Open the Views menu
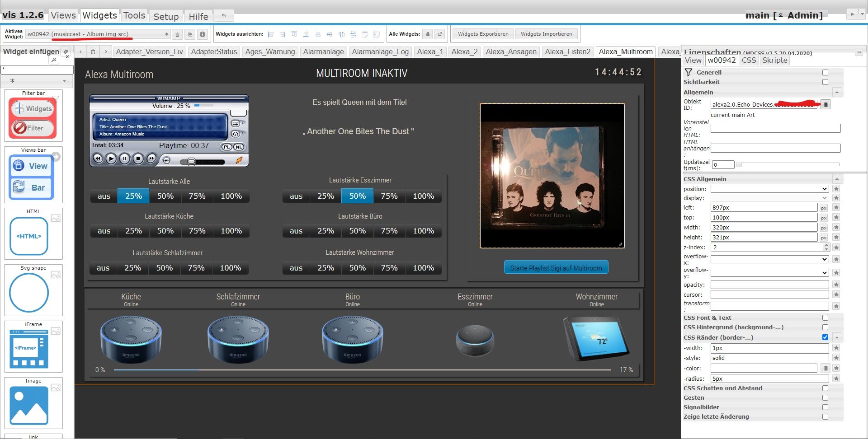The image size is (868, 439). click(63, 15)
